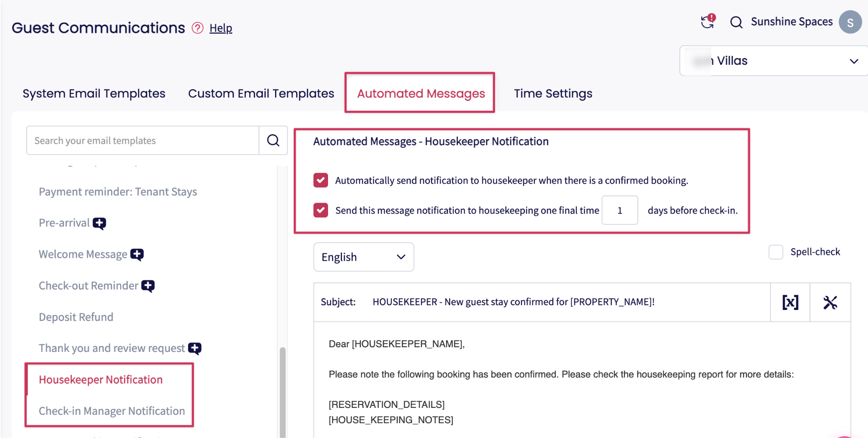Click the Subject line text field
The width and height of the screenshot is (868, 438).
[x=514, y=302]
